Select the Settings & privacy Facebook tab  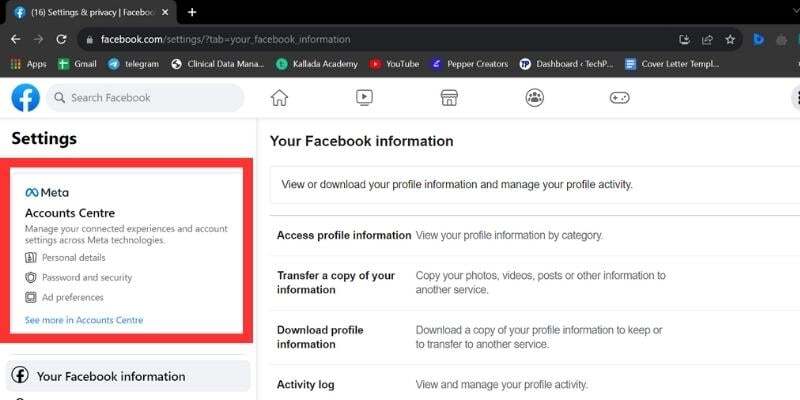[x=92, y=13]
